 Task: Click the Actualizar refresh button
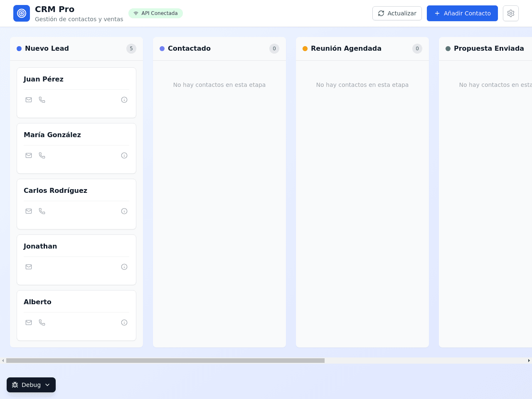[x=397, y=13]
